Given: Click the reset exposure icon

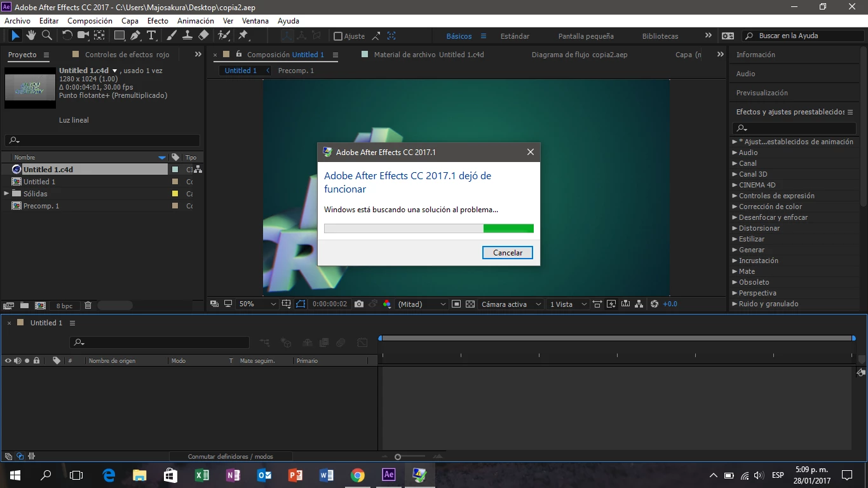Looking at the screenshot, I should [x=654, y=304].
